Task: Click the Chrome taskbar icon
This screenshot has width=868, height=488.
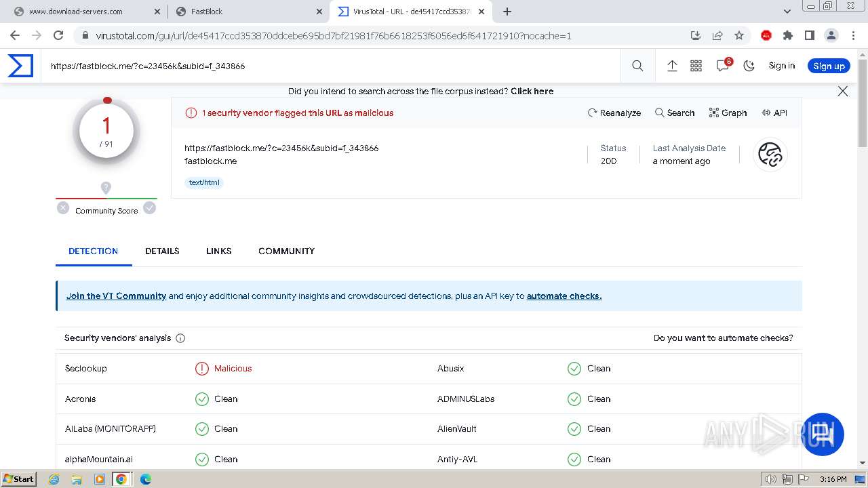Action: pos(121,479)
